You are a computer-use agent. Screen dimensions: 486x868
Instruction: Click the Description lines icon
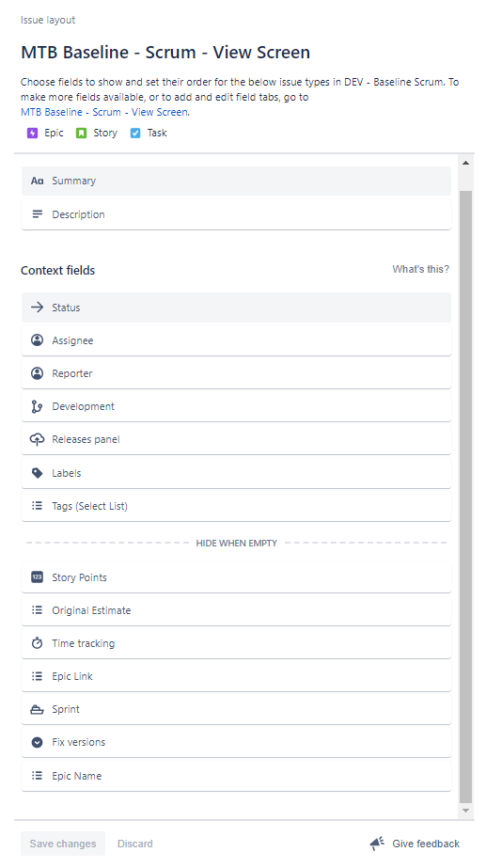pos(37,214)
